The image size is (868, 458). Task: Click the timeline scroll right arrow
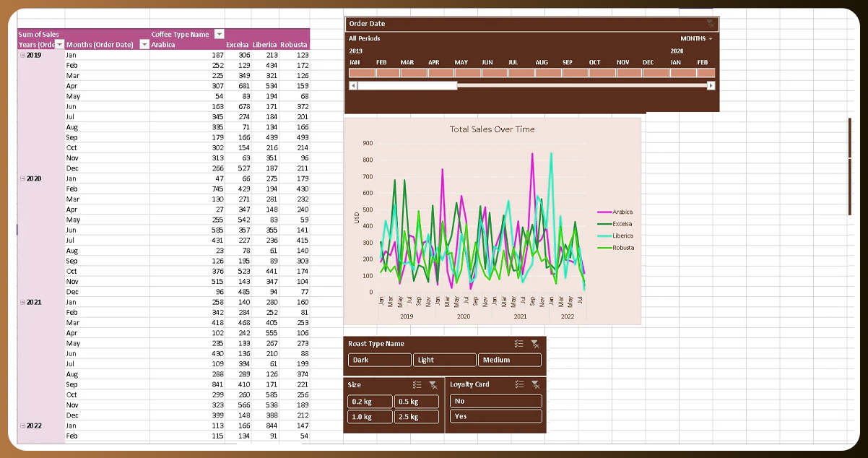click(x=711, y=86)
